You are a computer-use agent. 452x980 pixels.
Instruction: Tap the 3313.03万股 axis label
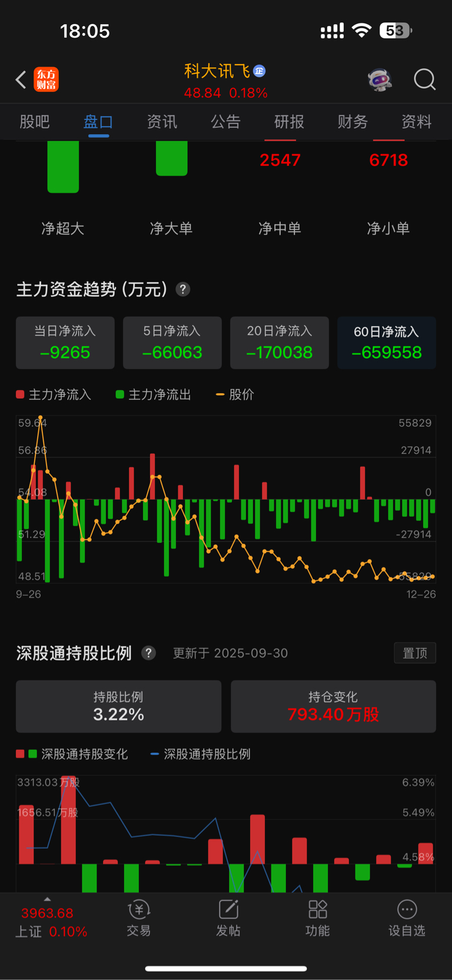[x=48, y=782]
